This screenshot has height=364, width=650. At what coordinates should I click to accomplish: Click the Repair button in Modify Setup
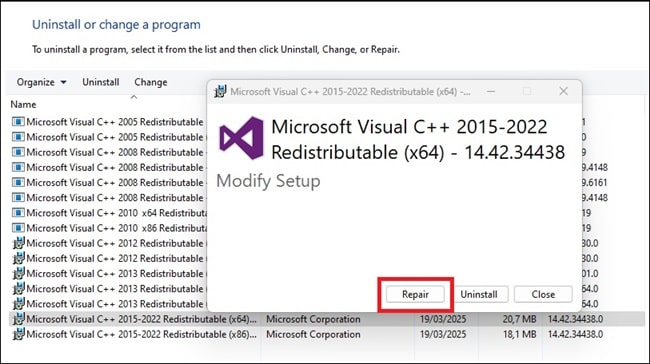point(415,294)
